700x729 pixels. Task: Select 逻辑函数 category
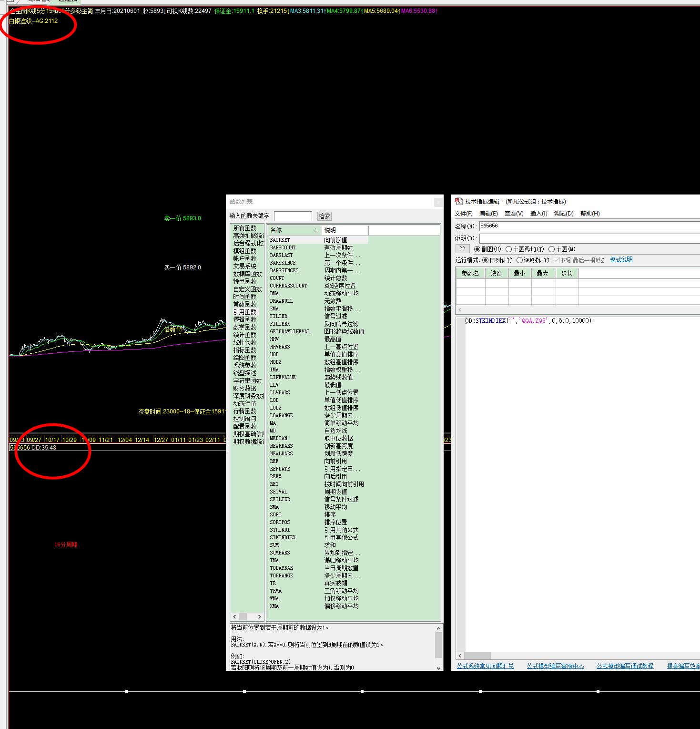pyautogui.click(x=244, y=320)
